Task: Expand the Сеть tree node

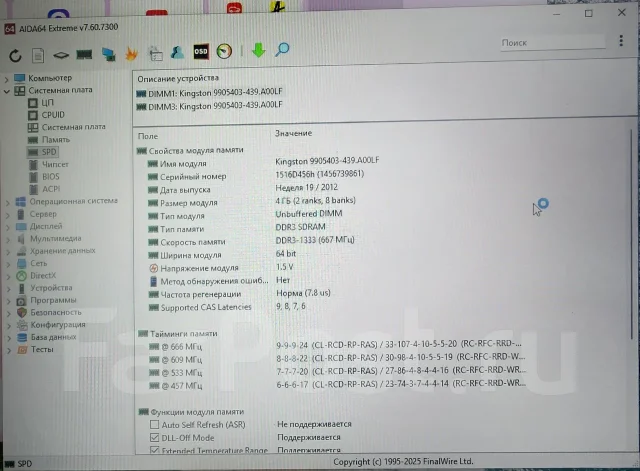Action: (x=8, y=264)
